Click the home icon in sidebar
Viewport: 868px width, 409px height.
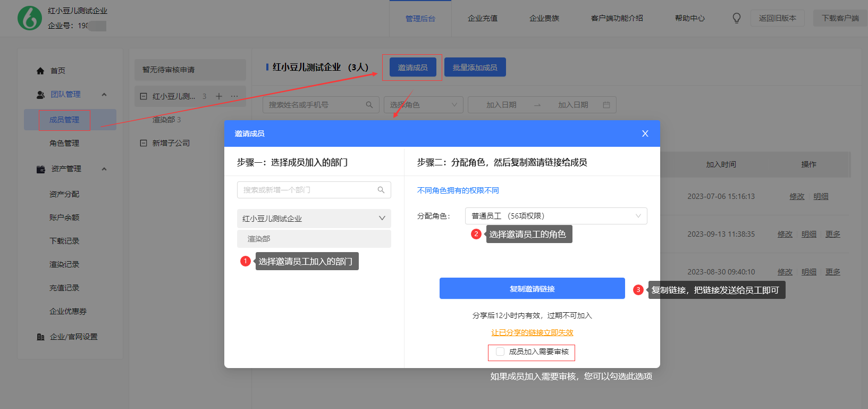coord(40,71)
